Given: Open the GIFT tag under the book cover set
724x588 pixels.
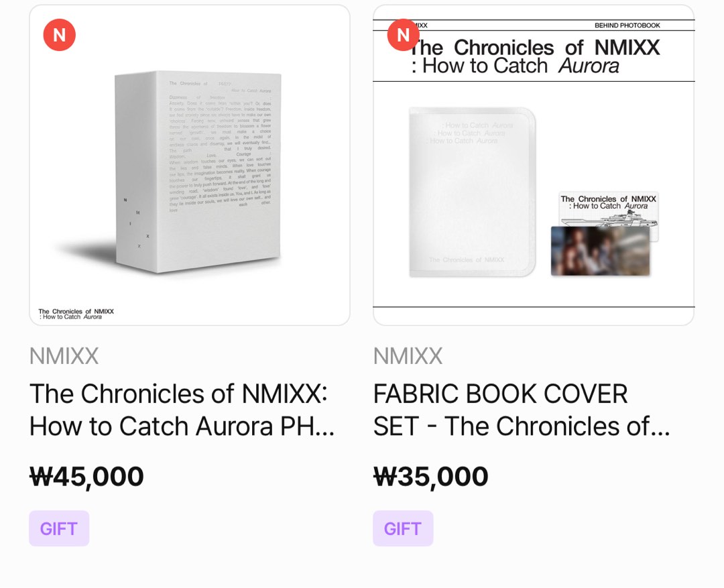Looking at the screenshot, I should pyautogui.click(x=403, y=528).
